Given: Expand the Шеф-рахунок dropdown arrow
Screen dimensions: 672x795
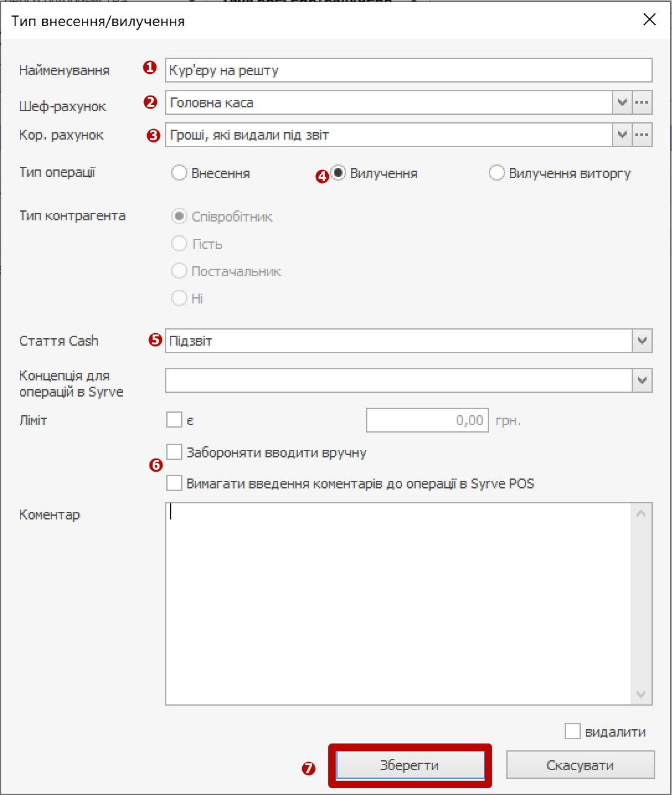Looking at the screenshot, I should point(622,103).
